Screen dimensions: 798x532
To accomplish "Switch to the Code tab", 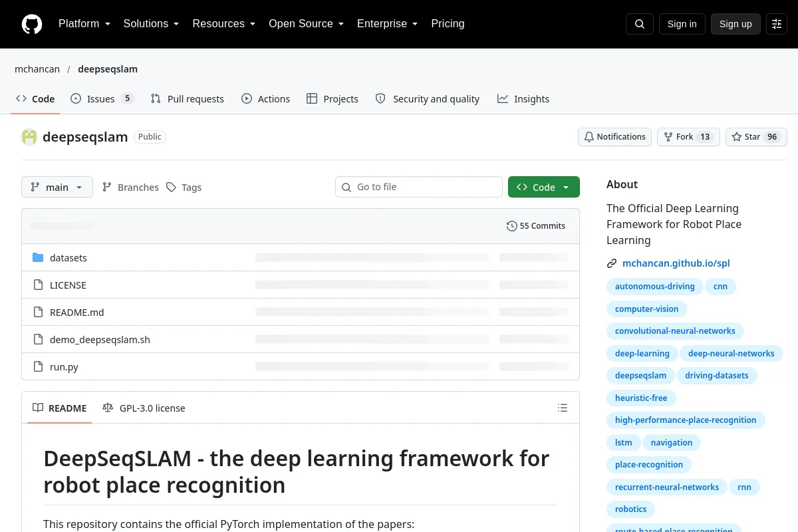I will coord(35,98).
